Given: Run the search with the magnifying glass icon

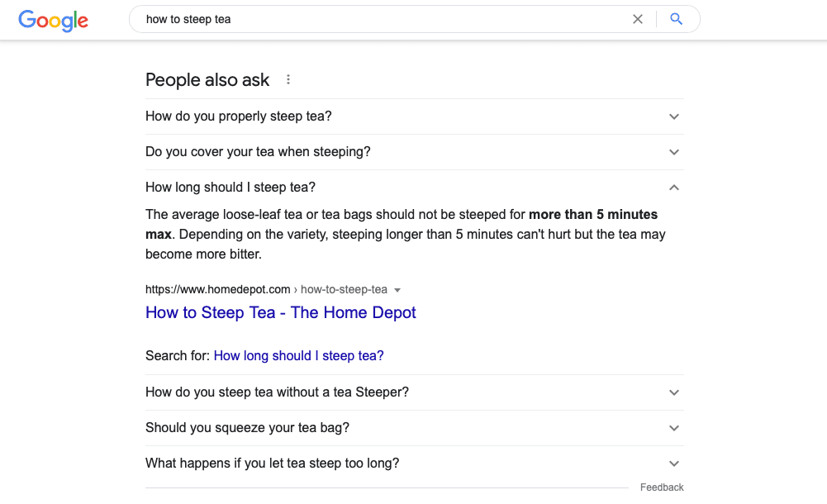Looking at the screenshot, I should pos(677,18).
